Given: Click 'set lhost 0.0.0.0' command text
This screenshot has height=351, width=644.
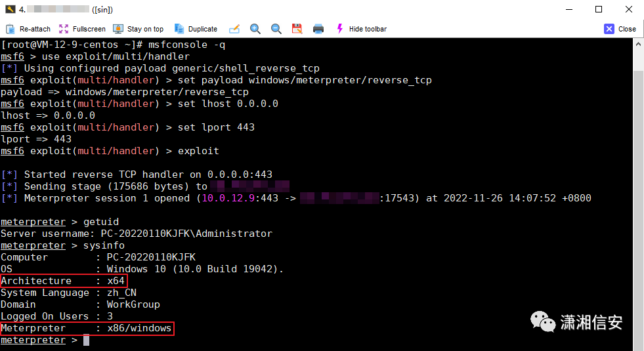Looking at the screenshot, I should pos(228,104).
